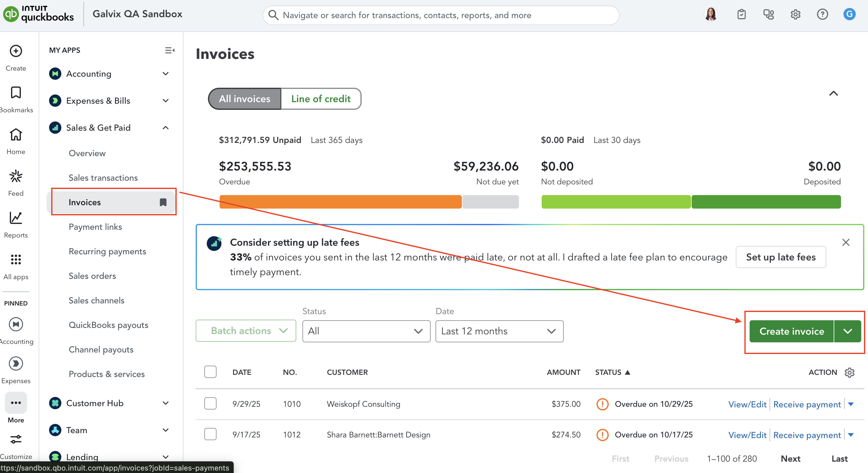Expand the Create invoice arrow dropdown
868x473 pixels.
point(848,331)
